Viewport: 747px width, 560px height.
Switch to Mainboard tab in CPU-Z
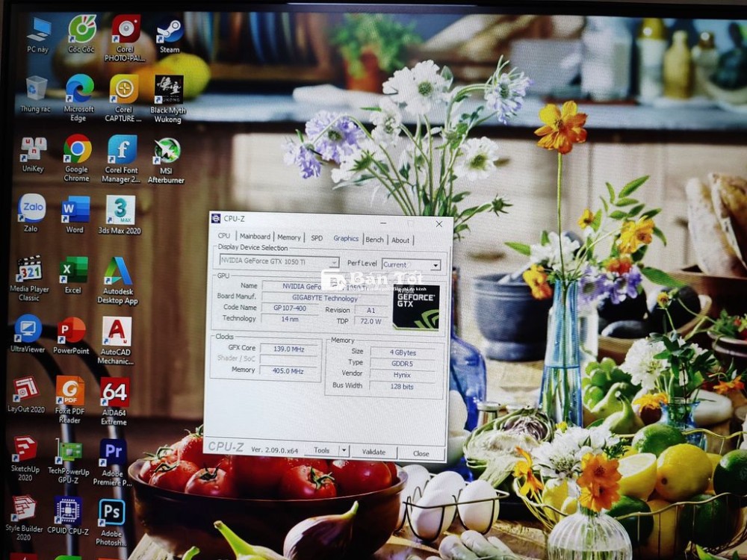(x=255, y=236)
